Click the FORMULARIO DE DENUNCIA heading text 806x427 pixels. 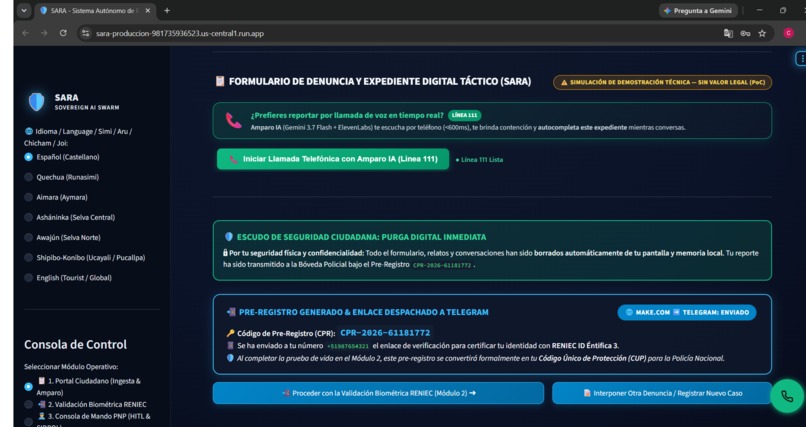click(380, 81)
